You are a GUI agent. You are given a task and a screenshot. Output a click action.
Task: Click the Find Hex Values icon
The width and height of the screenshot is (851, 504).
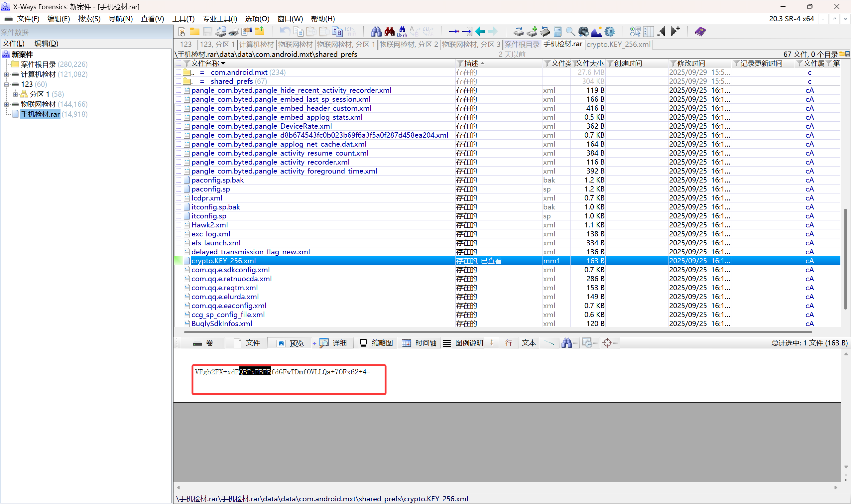(x=402, y=32)
